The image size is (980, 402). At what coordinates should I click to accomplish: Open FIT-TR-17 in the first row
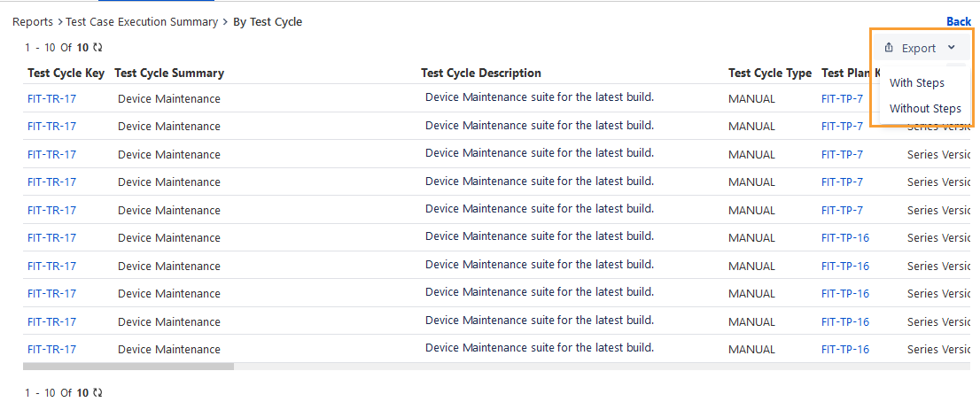[52, 98]
